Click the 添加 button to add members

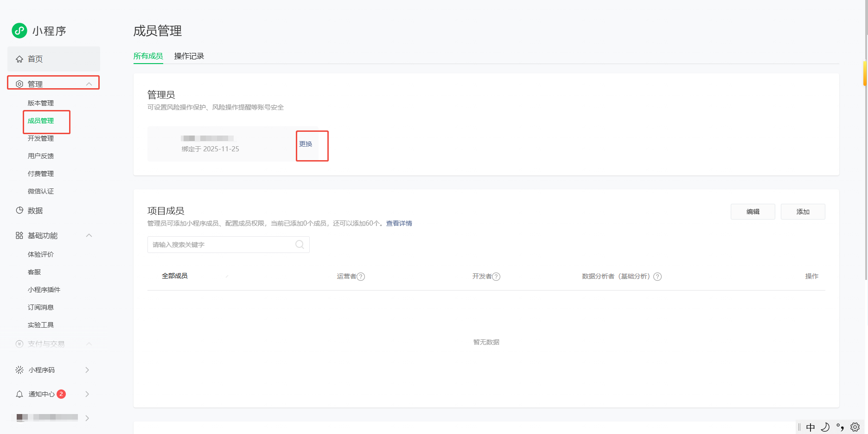(x=803, y=212)
